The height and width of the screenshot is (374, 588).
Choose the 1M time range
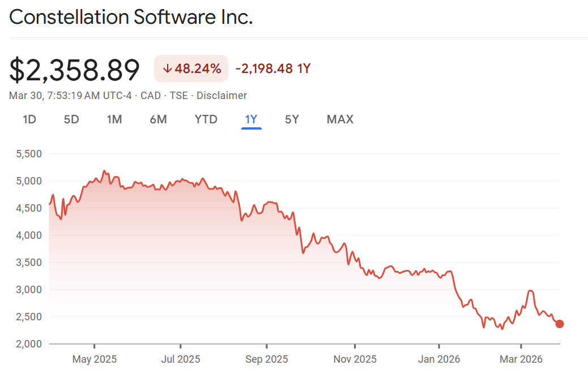[x=114, y=119]
